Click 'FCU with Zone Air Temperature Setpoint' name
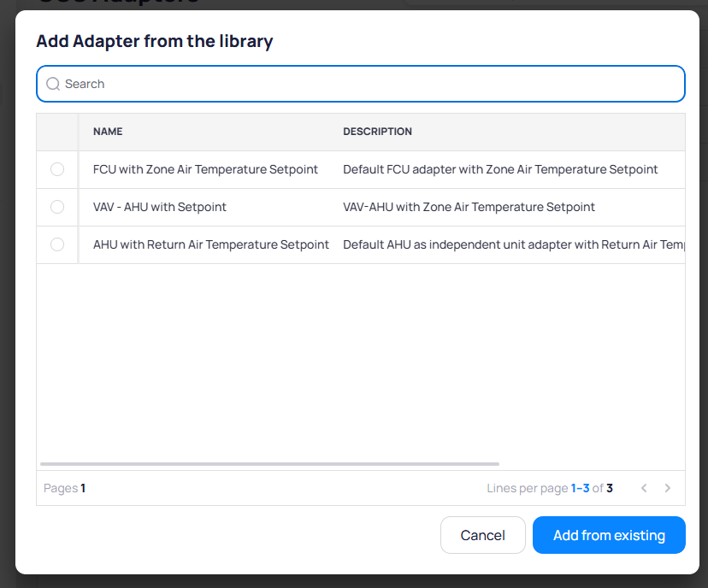Viewport: 708px width, 588px height. [205, 169]
